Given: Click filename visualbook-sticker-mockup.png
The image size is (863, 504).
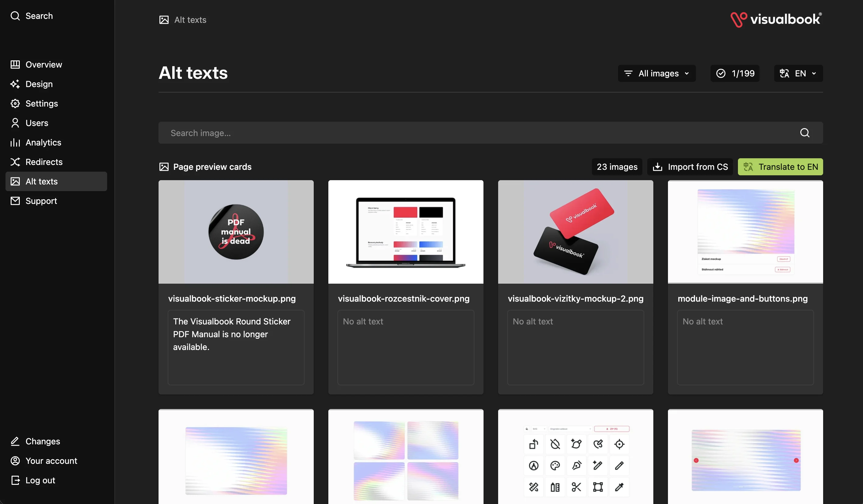Looking at the screenshot, I should [x=232, y=299].
